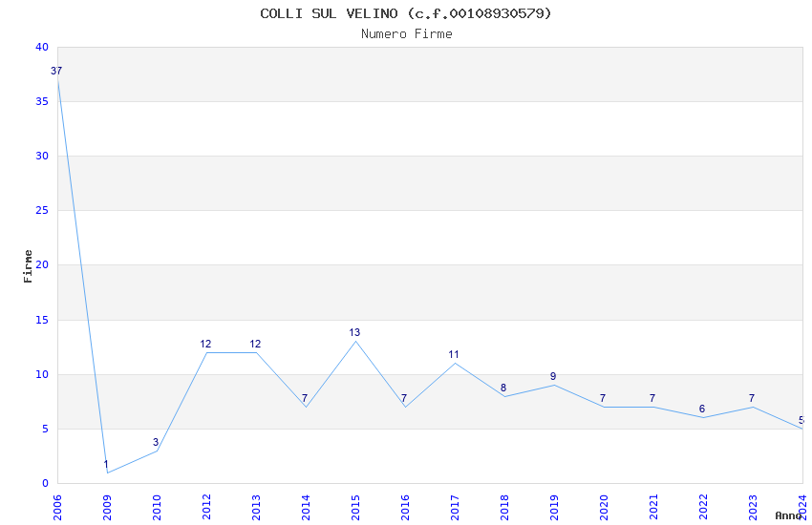Screen dimensions: 812x525
Task: Click the Anno x-axis label
Action: (788, 515)
